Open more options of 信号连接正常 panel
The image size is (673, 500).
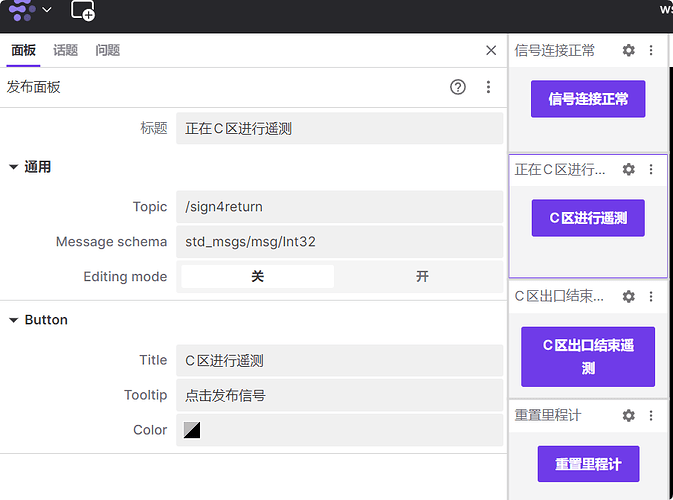(x=651, y=50)
